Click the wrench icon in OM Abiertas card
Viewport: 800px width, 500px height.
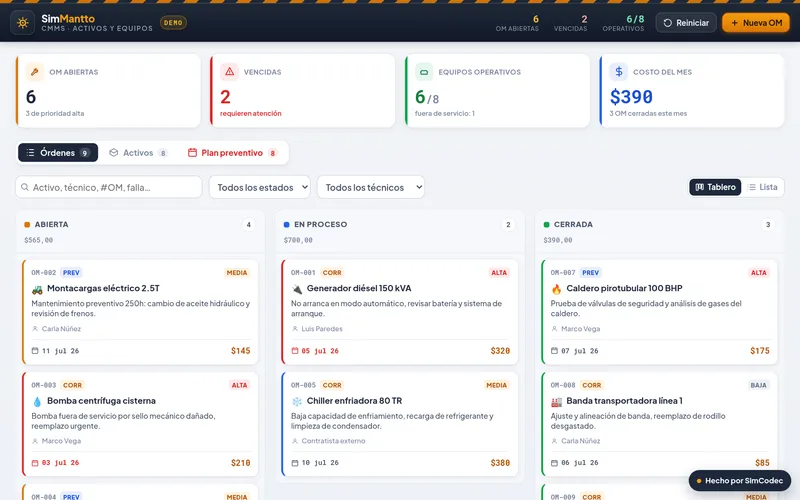point(35,72)
